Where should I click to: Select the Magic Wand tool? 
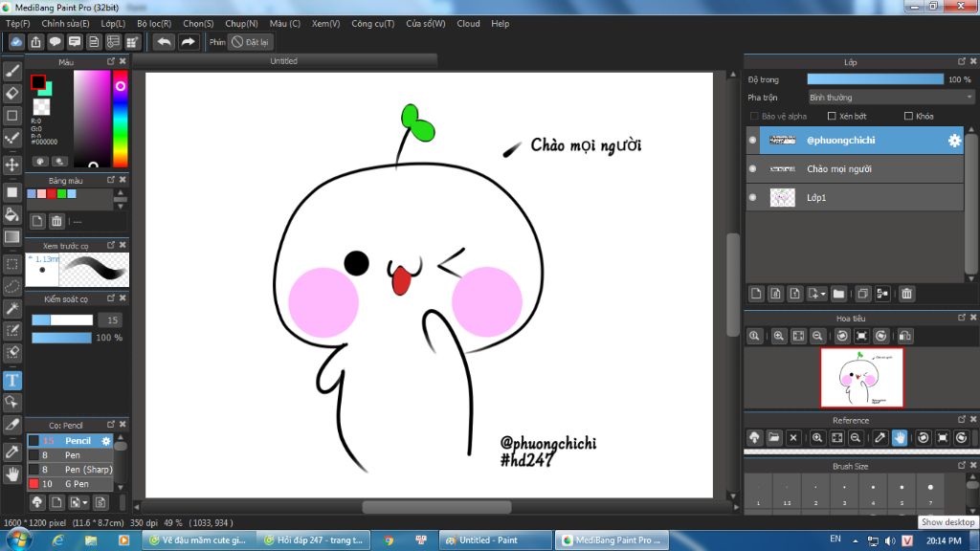click(11, 308)
